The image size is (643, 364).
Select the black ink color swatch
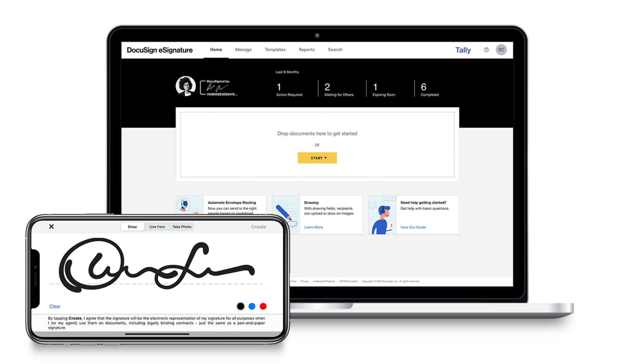click(238, 306)
